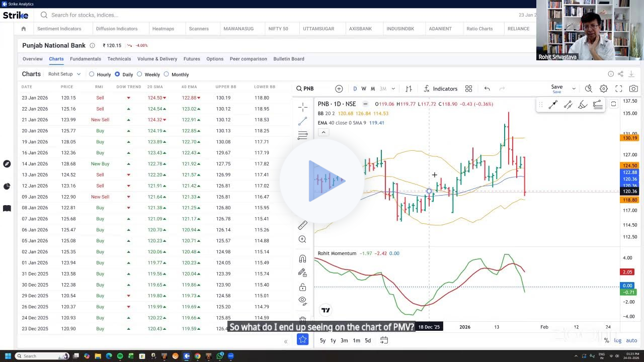This screenshot has width=644, height=362.
Task: Expand the Rohit Setup dropdown
Action: pos(64,74)
